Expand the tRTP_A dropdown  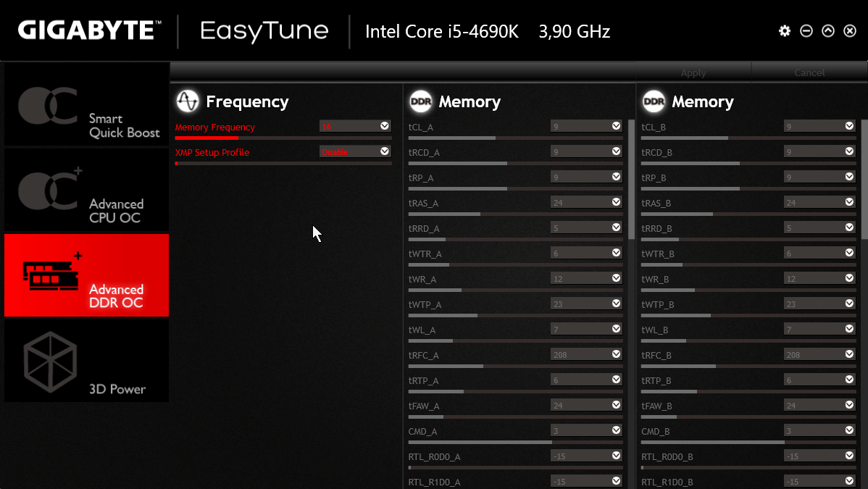tap(586, 380)
